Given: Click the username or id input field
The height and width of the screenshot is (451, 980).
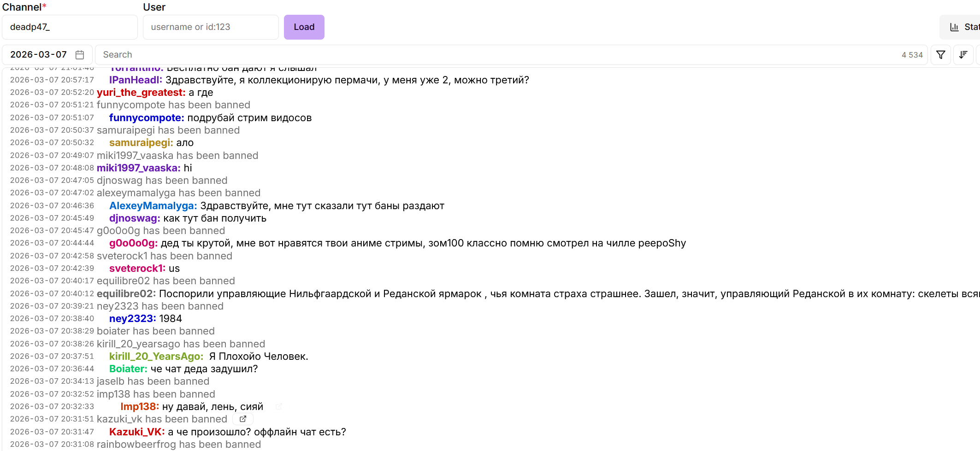Looking at the screenshot, I should click(x=211, y=27).
